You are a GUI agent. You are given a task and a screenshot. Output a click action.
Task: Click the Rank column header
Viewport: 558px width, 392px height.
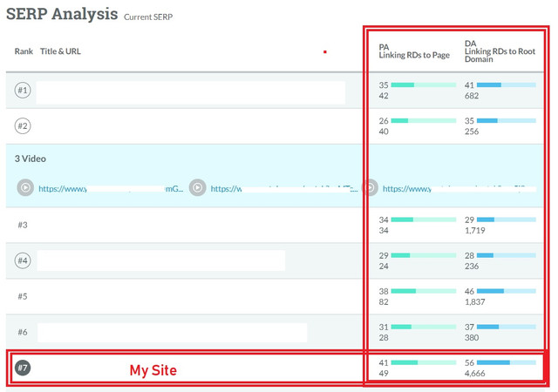[x=24, y=51]
